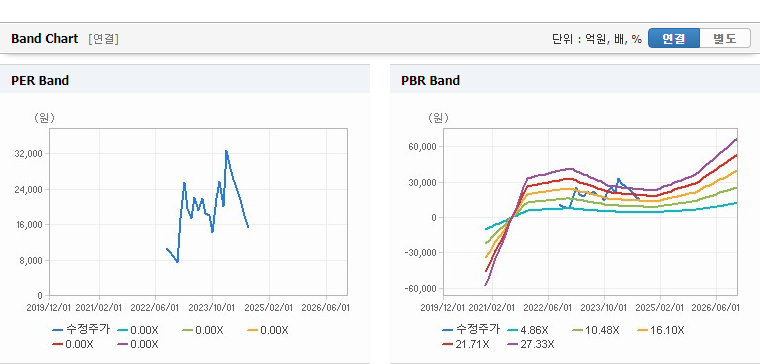Switch to the 별도 view
The width and height of the screenshot is (760, 364).
725,38
